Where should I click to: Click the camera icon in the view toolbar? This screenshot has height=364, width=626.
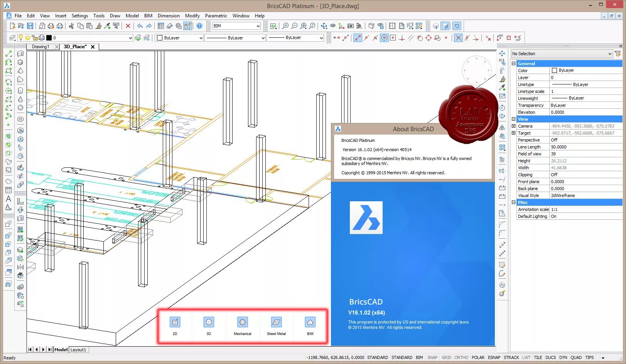tap(351, 26)
